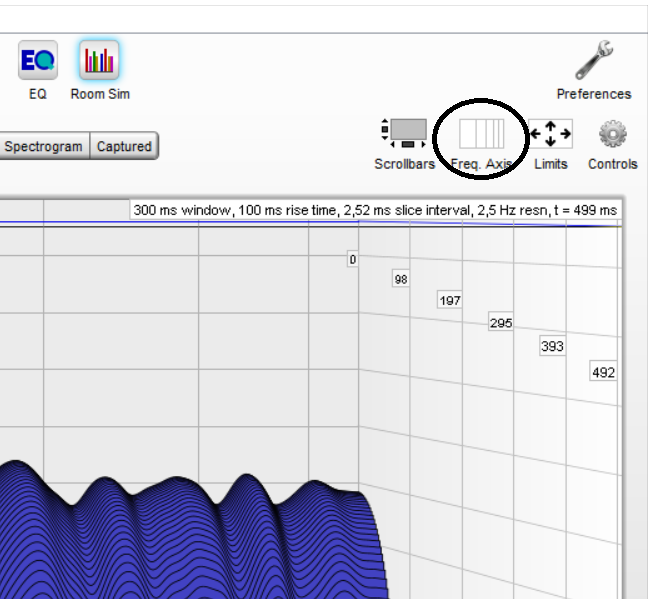Click the 'Room Sim' text label
The height and width of the screenshot is (599, 648).
tap(100, 94)
